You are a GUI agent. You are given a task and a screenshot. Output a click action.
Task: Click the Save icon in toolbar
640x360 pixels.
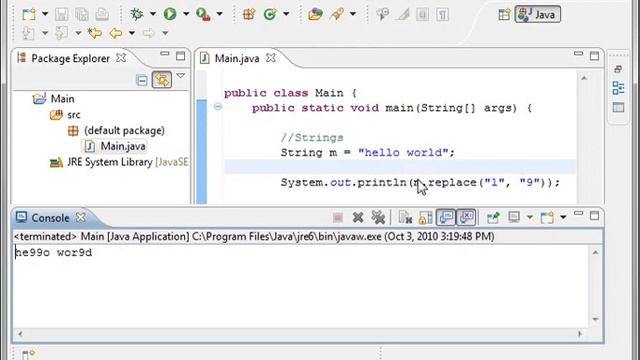[x=62, y=15]
